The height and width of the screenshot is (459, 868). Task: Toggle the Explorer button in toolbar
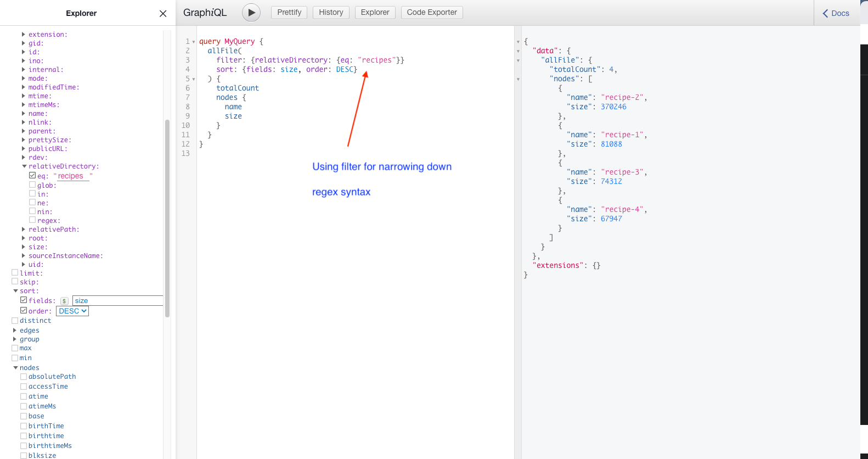point(375,12)
